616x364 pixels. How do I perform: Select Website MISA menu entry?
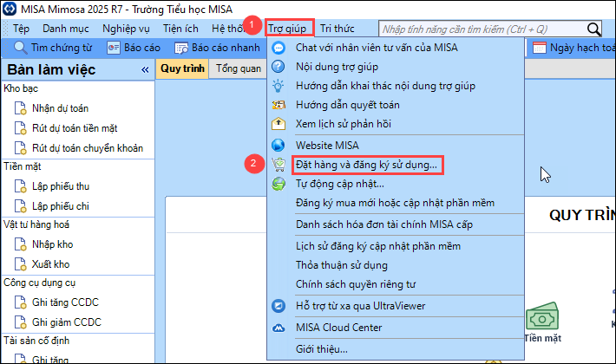point(396,146)
